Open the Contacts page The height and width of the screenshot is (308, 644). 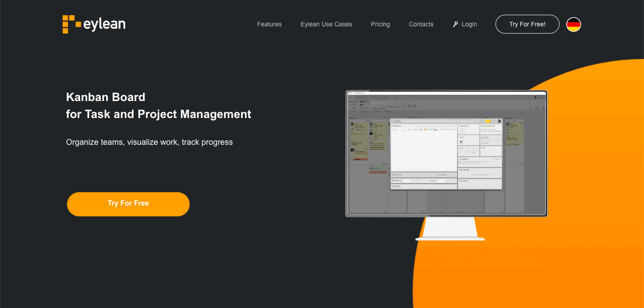coord(421,24)
